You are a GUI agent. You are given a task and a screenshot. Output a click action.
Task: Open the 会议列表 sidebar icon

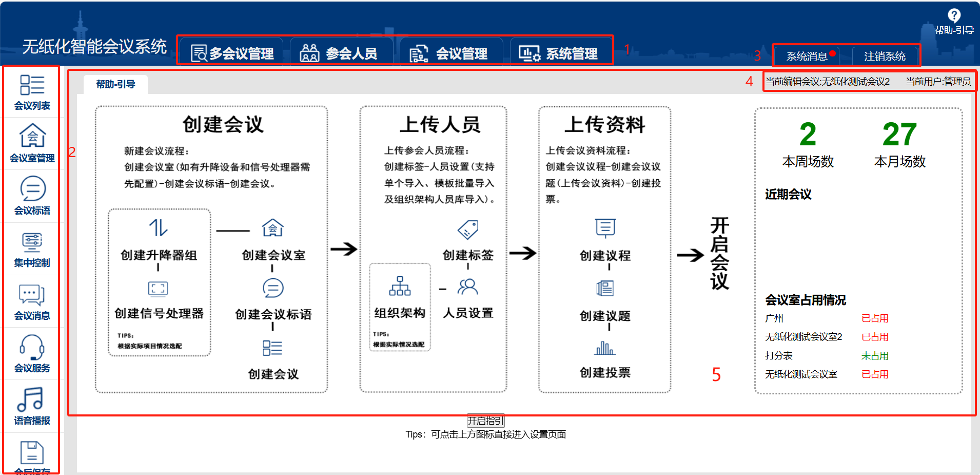pyautogui.click(x=32, y=85)
